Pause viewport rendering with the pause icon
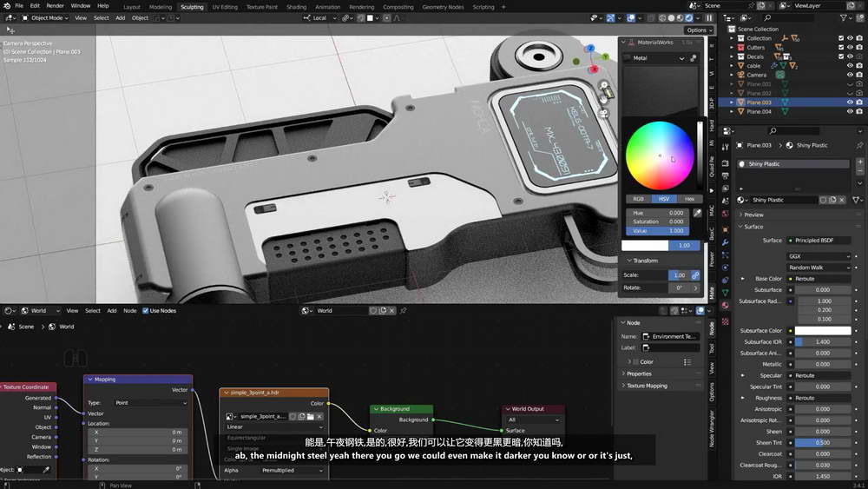 [708, 17]
